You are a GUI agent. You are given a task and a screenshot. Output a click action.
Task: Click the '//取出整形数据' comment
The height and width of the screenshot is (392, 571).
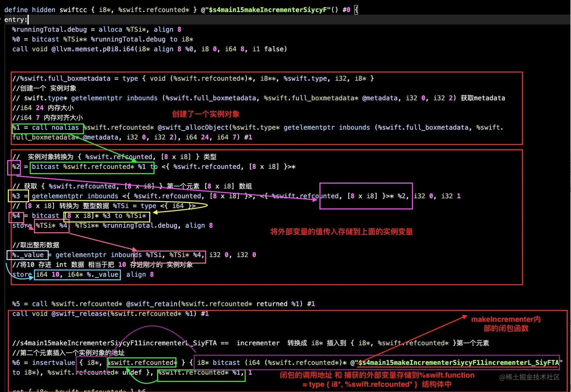tap(35, 245)
